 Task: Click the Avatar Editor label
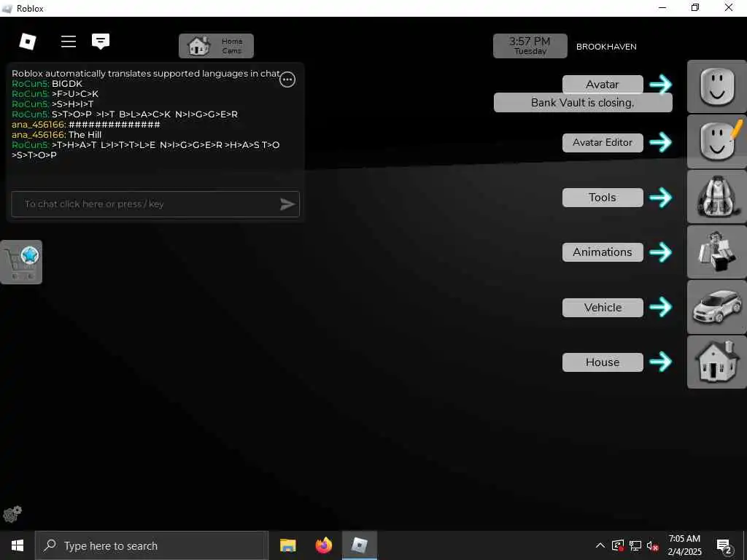tap(603, 142)
